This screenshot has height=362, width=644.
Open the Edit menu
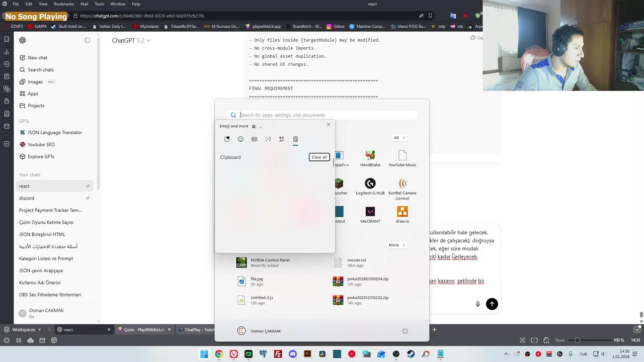click(x=29, y=4)
